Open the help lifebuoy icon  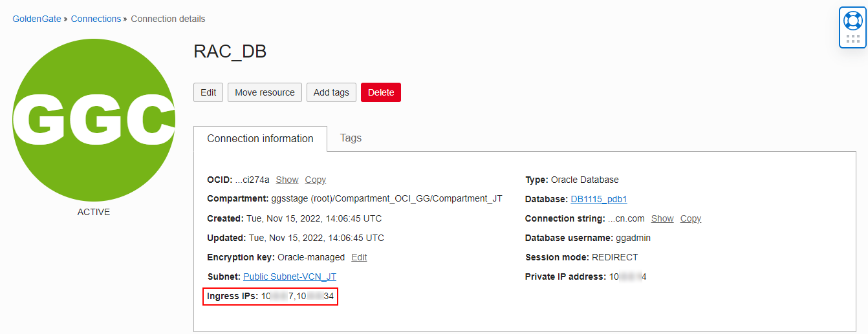[852, 21]
